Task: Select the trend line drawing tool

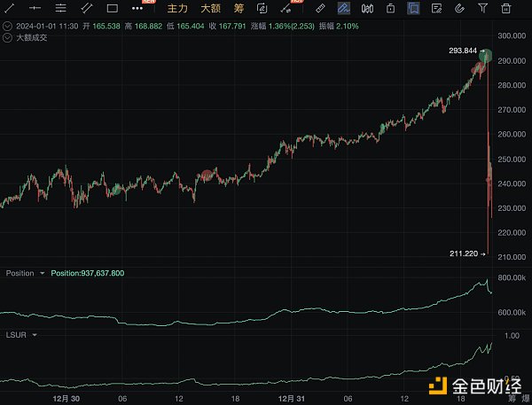Action: click(11, 8)
